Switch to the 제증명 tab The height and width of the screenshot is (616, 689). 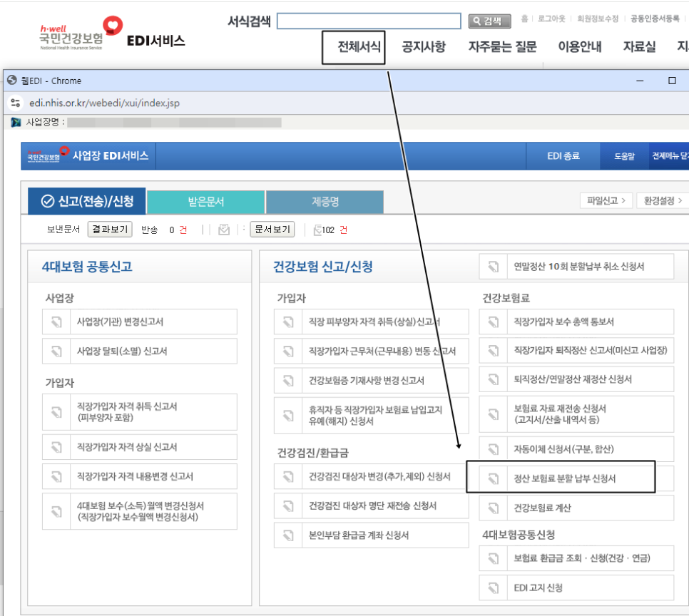[325, 201]
